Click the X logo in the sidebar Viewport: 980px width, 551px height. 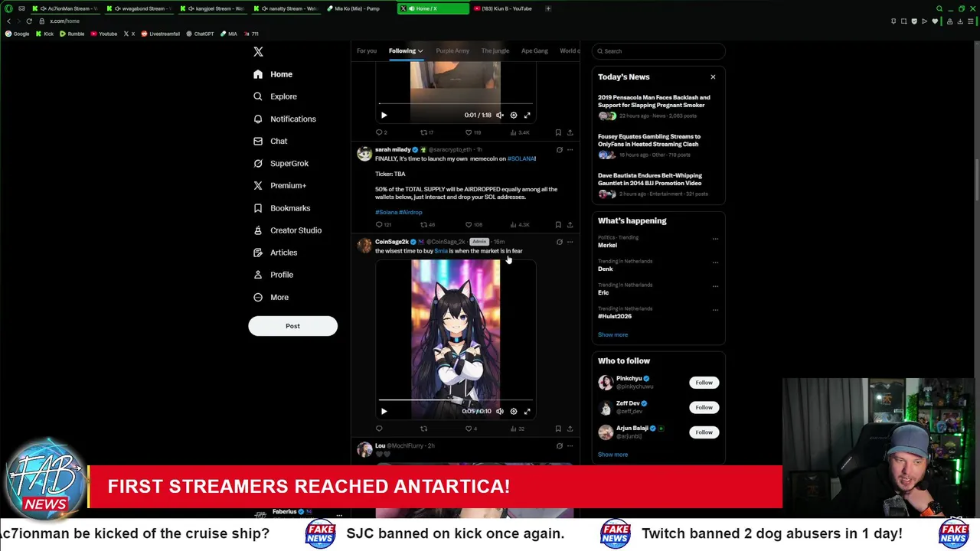258,51
